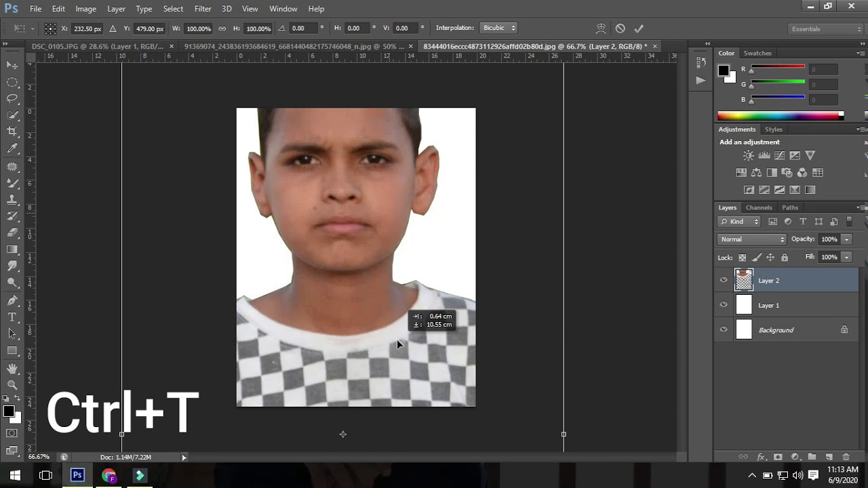
Task: Select the Move tool
Action: 12,65
